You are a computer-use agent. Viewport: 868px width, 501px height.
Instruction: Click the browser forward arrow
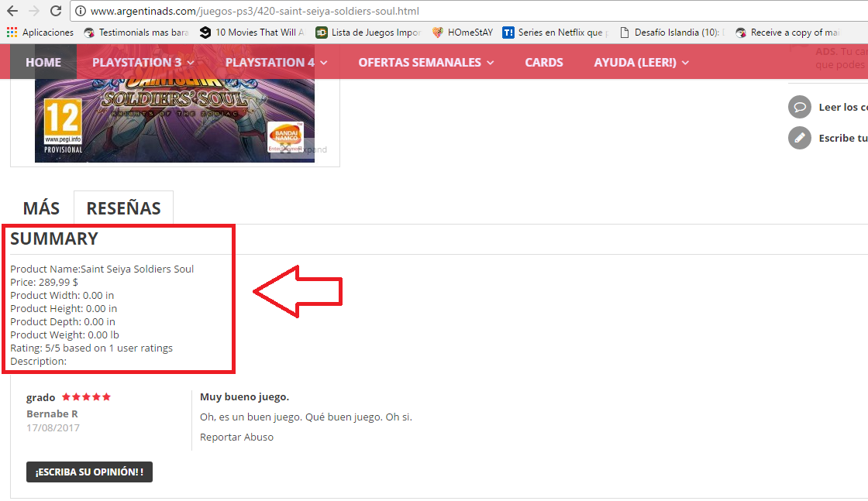click(x=34, y=11)
